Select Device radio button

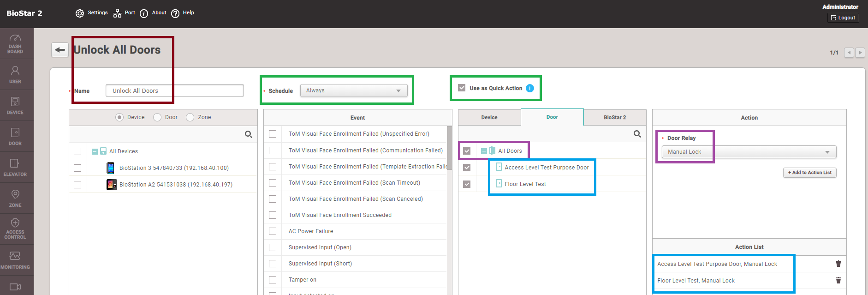(x=119, y=117)
